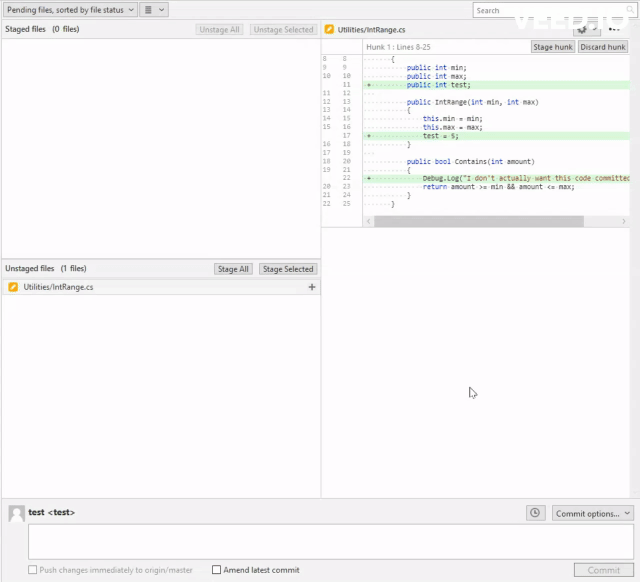Click the horizontal diff scrollbar thumb
The image size is (640, 582).
(479, 221)
